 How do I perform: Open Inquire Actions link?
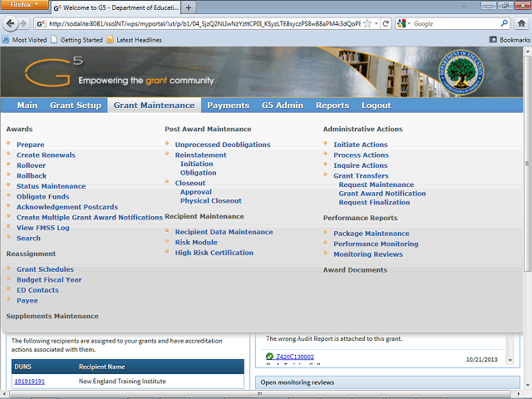[x=361, y=165]
